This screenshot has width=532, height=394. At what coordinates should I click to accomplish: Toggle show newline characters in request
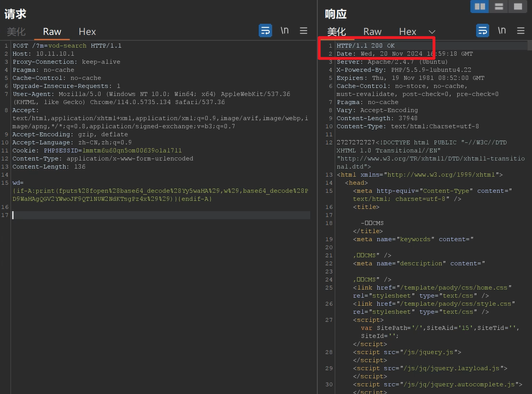click(x=284, y=31)
